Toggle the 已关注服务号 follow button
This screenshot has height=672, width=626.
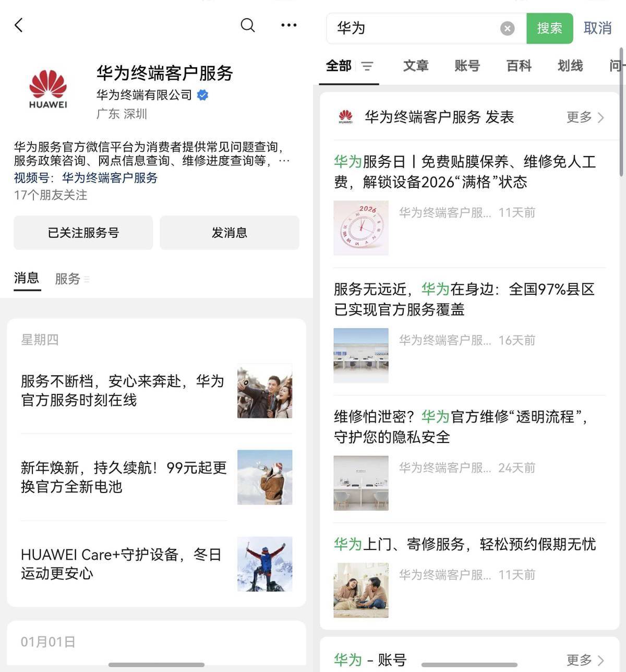click(x=83, y=233)
